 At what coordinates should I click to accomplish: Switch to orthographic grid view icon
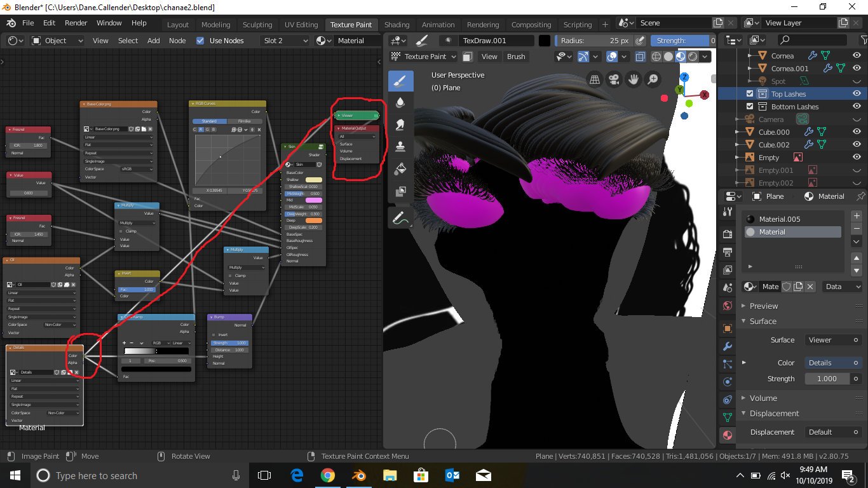click(595, 79)
